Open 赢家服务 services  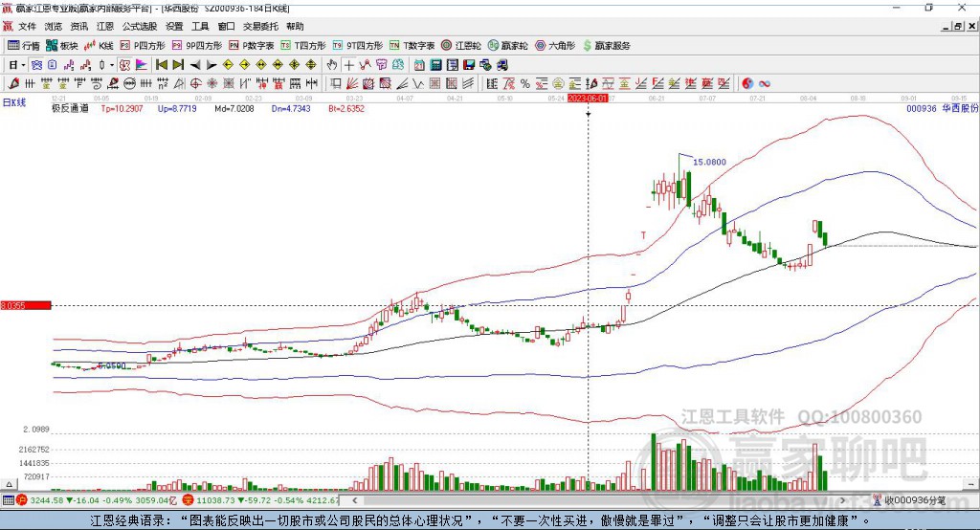coord(606,46)
